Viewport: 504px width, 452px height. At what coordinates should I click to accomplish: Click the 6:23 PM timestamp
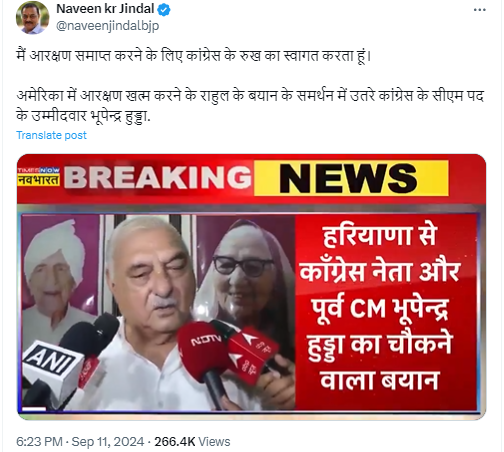[39, 442]
